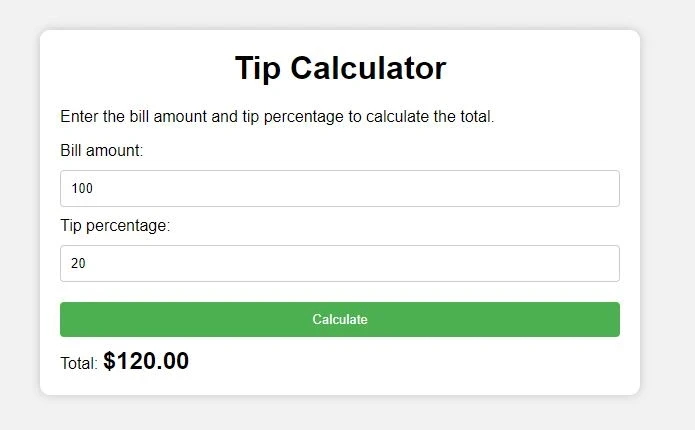Click the label above the 100 field

click(102, 151)
